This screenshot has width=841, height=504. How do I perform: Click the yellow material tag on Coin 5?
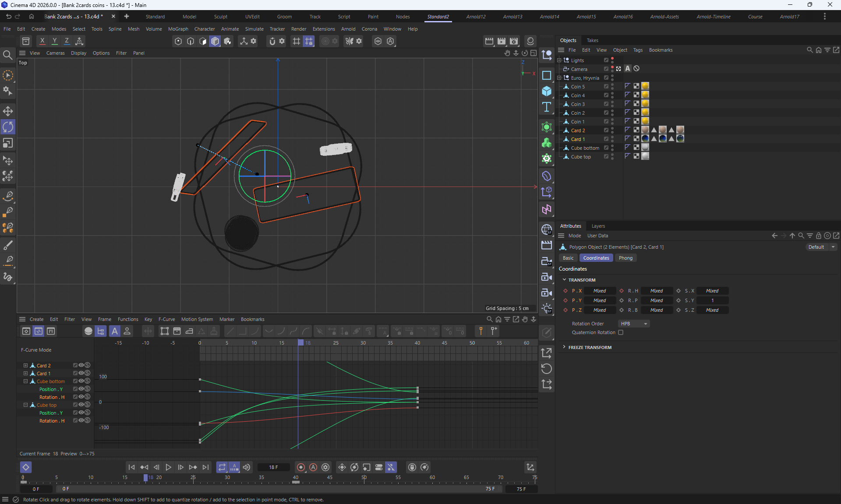645,86
